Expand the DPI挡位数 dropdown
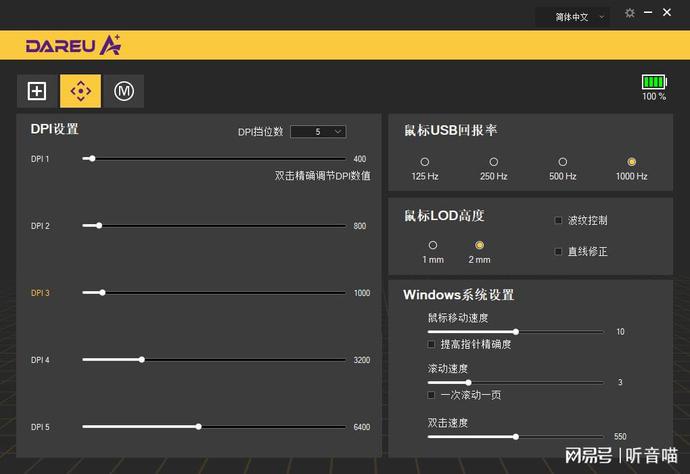This screenshot has width=690, height=474. (318, 131)
